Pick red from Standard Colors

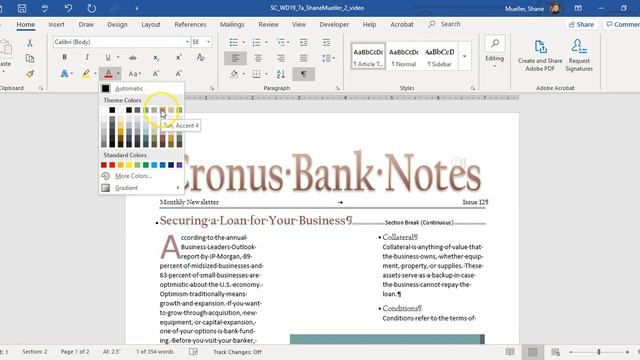click(x=112, y=165)
